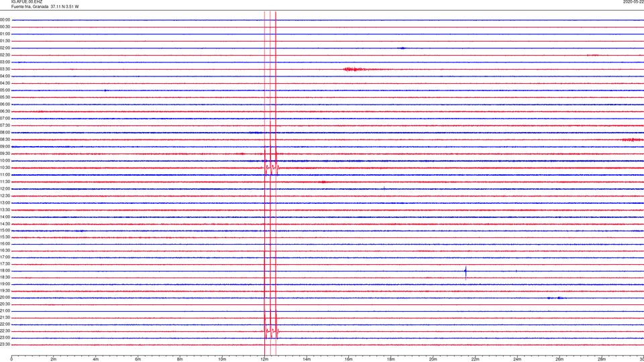The width and height of the screenshot is (644, 362).
Task: Click the 14m tick label on time axis
Action: (x=307, y=359)
